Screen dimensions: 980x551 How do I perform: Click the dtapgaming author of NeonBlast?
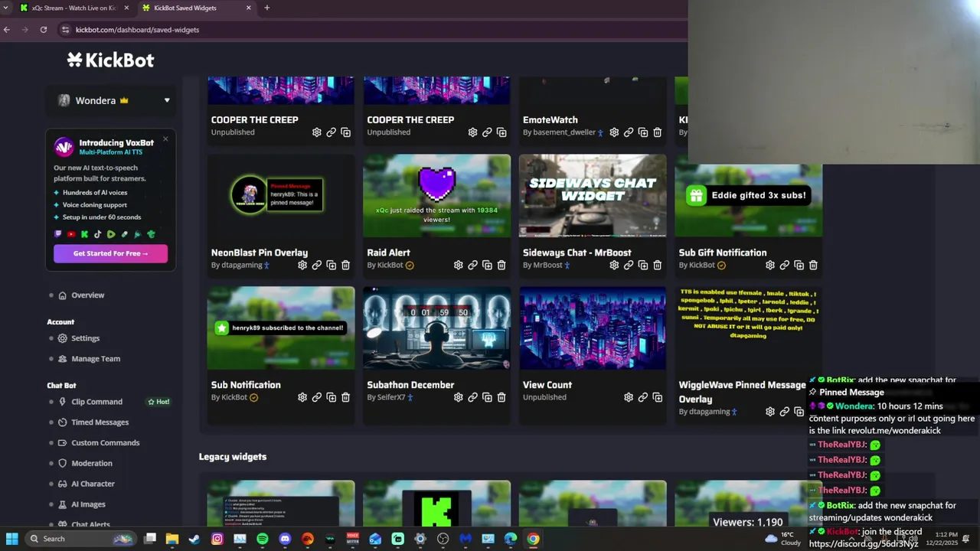pos(241,266)
